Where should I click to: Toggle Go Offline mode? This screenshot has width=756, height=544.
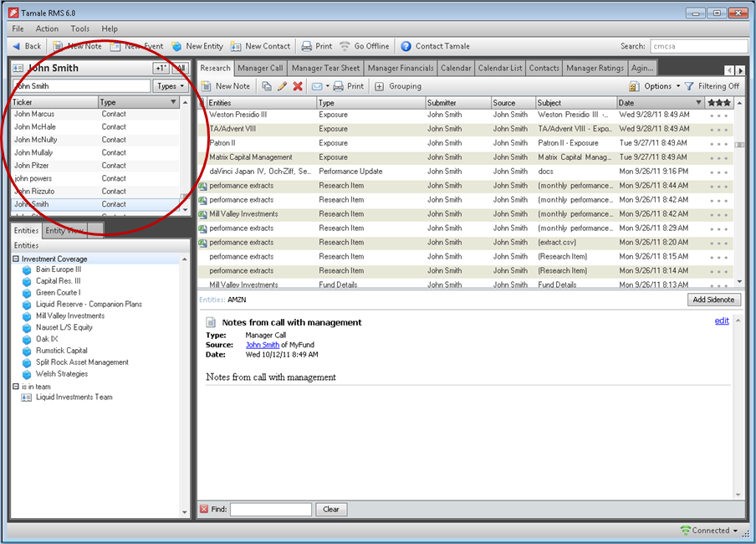pos(364,46)
